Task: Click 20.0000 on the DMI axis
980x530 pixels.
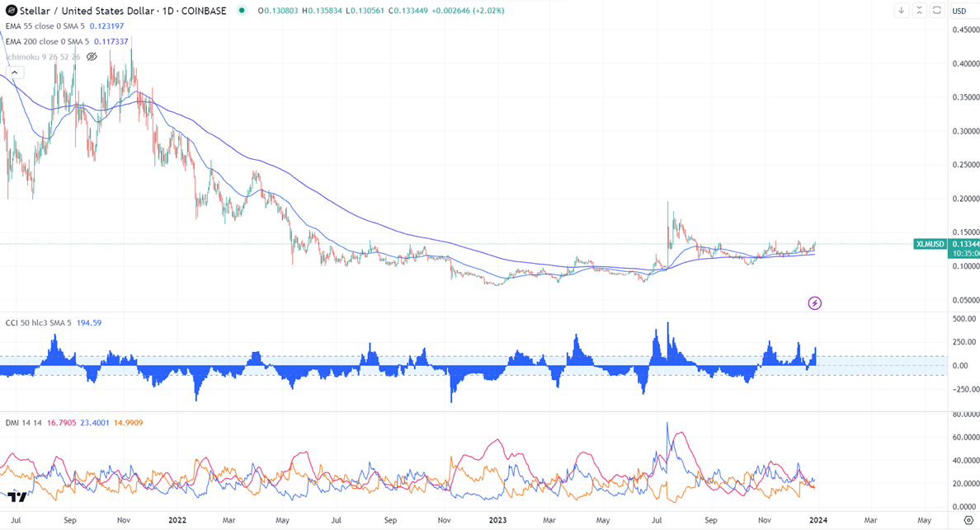Action: 966,483
